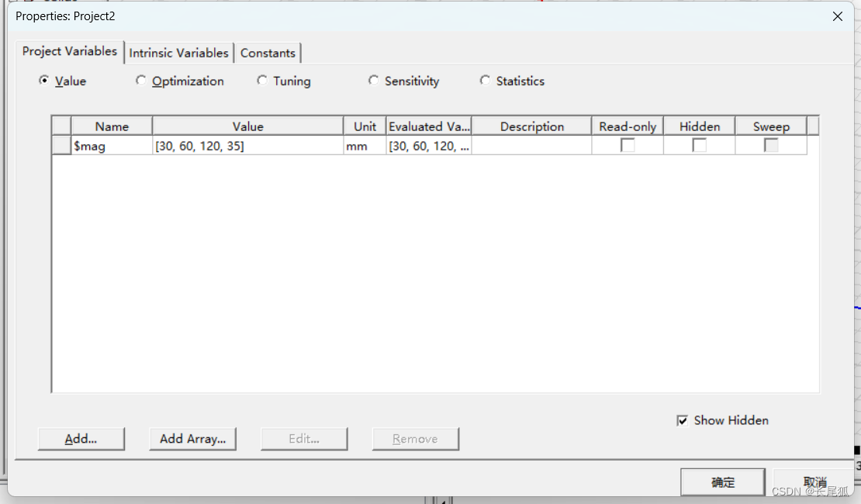The image size is (861, 504).
Task: Choose the Optimization radio option
Action: click(x=140, y=81)
